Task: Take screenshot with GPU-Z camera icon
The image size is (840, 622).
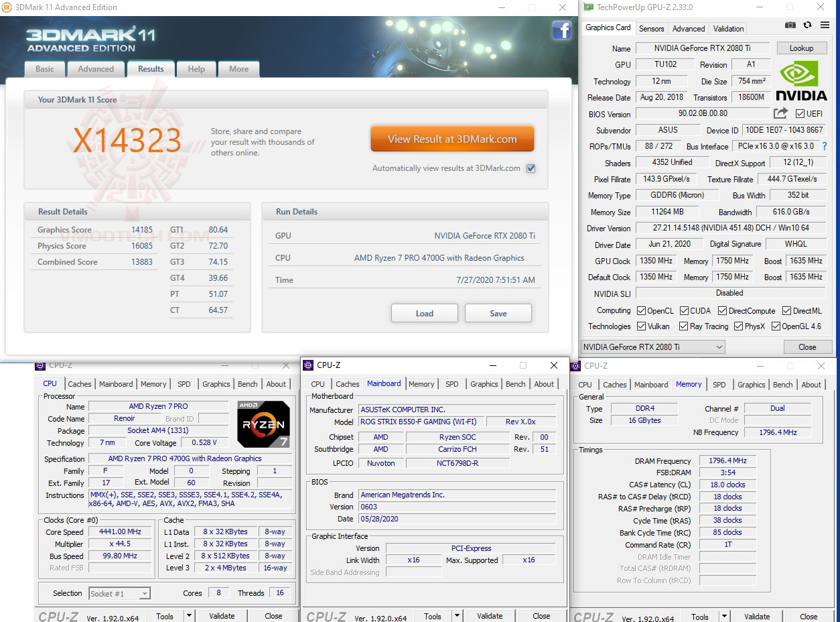Action: pos(790,25)
